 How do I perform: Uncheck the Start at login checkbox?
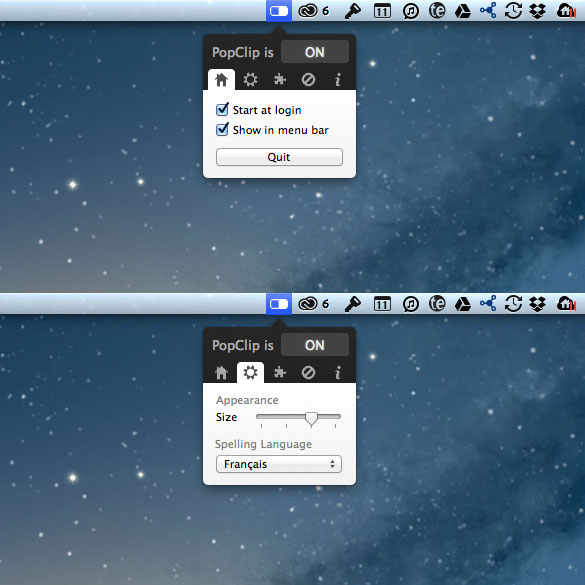click(x=222, y=109)
